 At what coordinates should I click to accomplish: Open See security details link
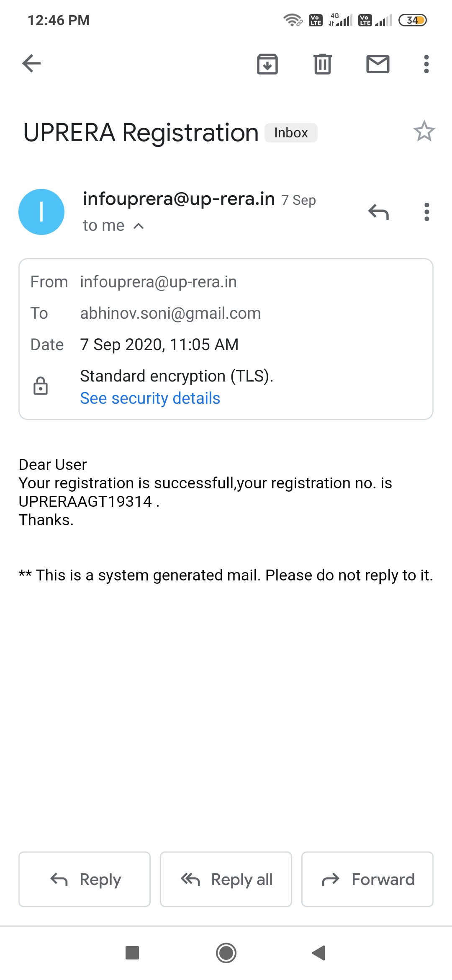click(x=150, y=398)
